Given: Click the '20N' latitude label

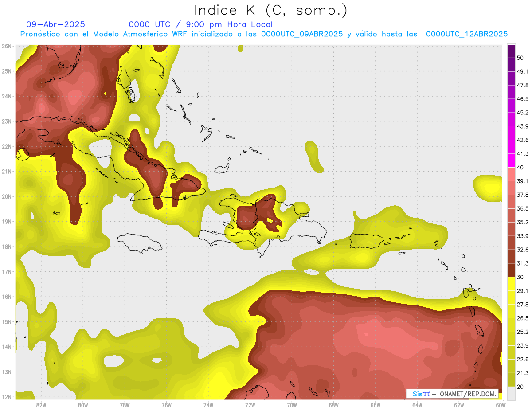Looking at the screenshot, I should pos(6,196).
